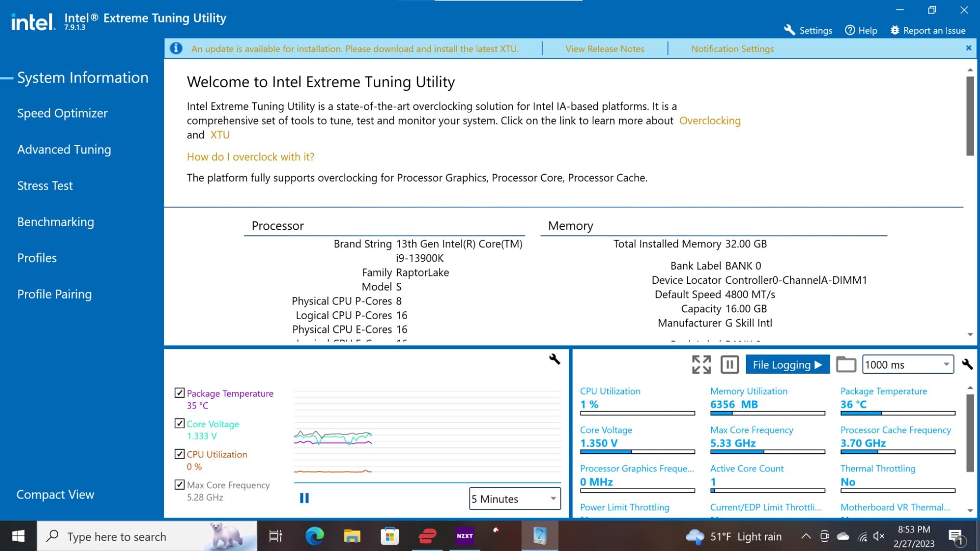
Task: Click the volume muted tray icon
Action: [x=879, y=536]
